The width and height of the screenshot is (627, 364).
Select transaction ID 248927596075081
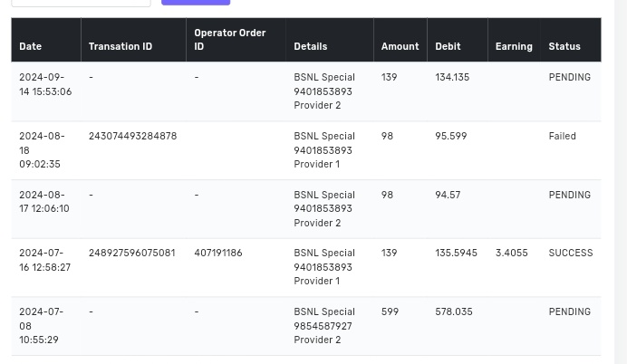pos(131,253)
